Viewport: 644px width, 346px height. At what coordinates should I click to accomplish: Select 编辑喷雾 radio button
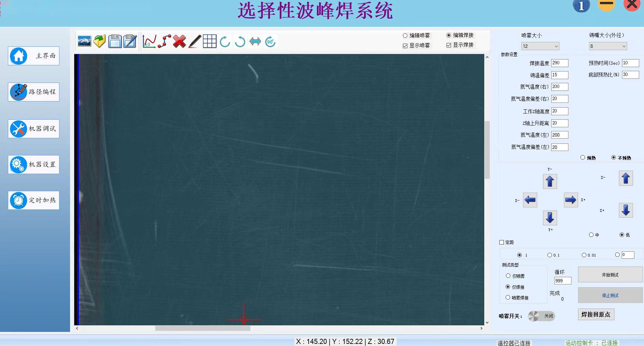coord(405,35)
